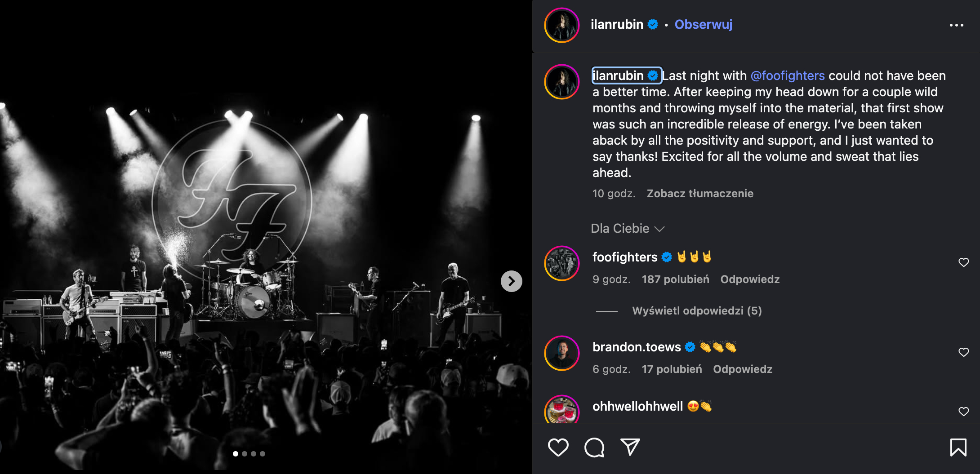Like the brandon.toews comment
Image resolution: width=980 pixels, height=474 pixels.
point(963,352)
